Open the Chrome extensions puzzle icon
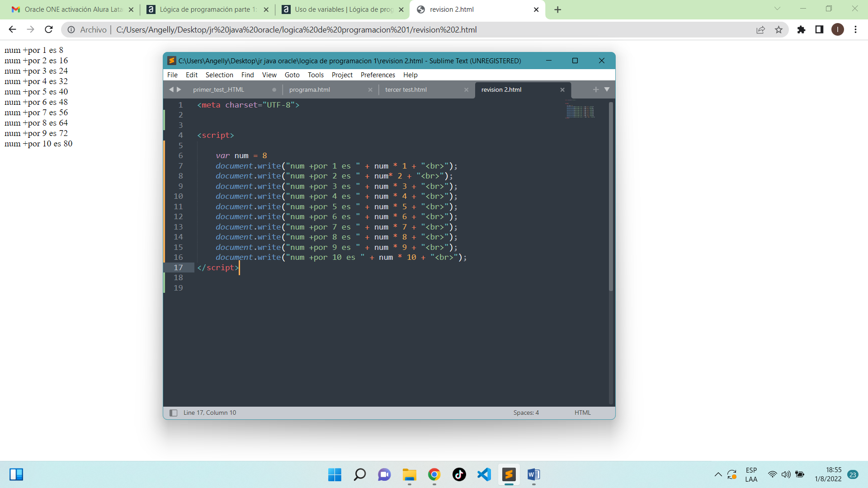 (x=801, y=29)
